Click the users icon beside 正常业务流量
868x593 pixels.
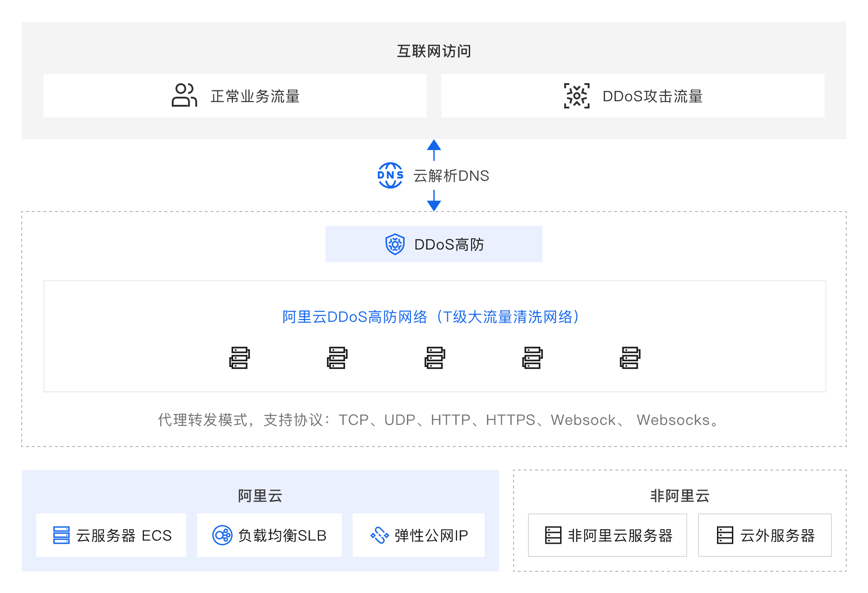coord(184,95)
